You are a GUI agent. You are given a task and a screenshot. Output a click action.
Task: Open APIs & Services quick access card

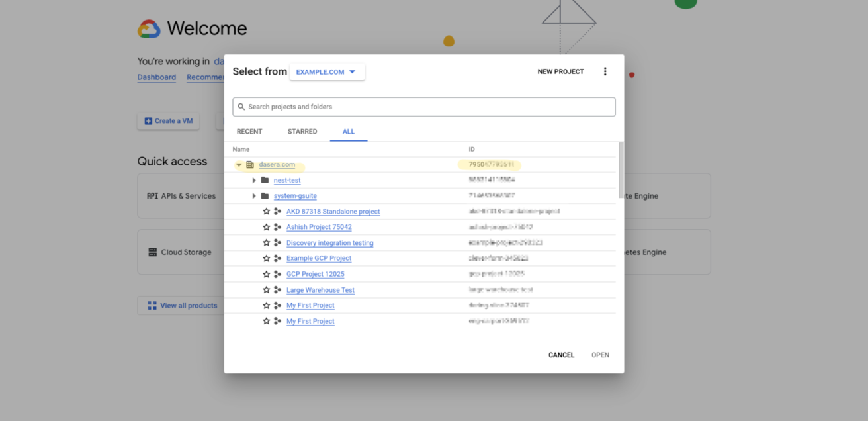(x=181, y=196)
